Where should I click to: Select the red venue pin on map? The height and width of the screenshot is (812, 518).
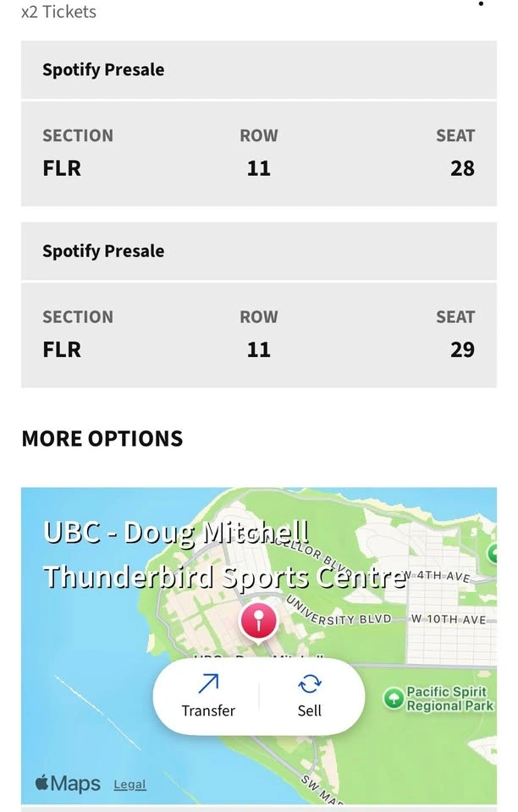258,622
